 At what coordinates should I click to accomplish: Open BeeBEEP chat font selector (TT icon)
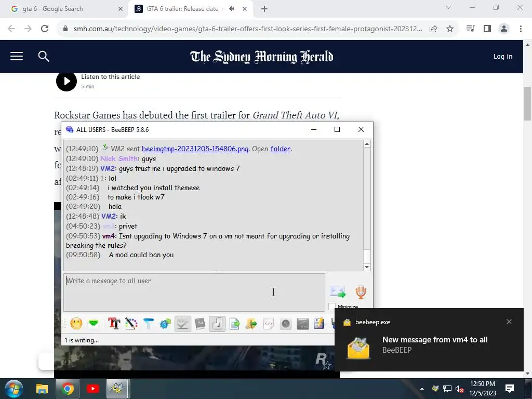point(114,324)
